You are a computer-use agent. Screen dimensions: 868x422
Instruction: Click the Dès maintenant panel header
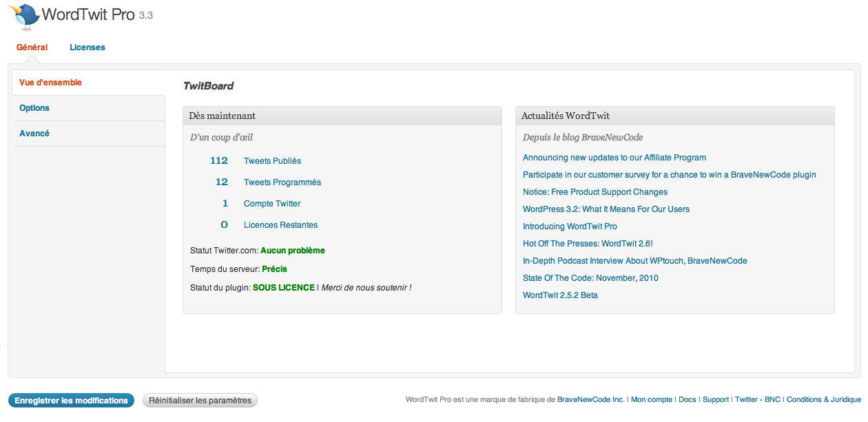pyautogui.click(x=342, y=116)
